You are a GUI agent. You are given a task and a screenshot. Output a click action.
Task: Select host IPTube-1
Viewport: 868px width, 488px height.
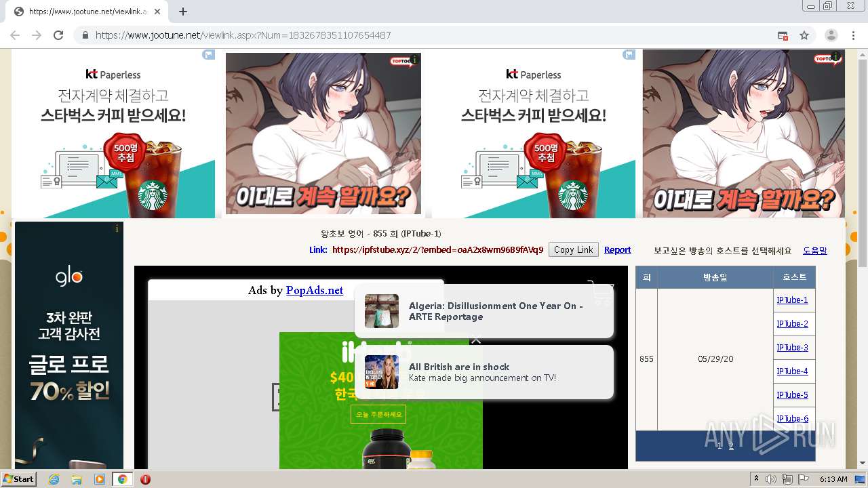coord(792,300)
